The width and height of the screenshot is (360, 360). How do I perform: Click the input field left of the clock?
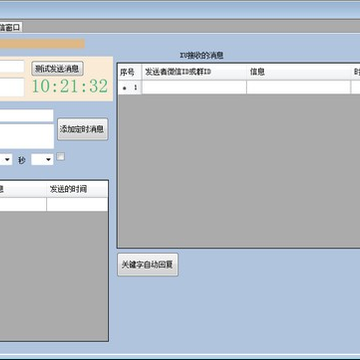click(12, 87)
